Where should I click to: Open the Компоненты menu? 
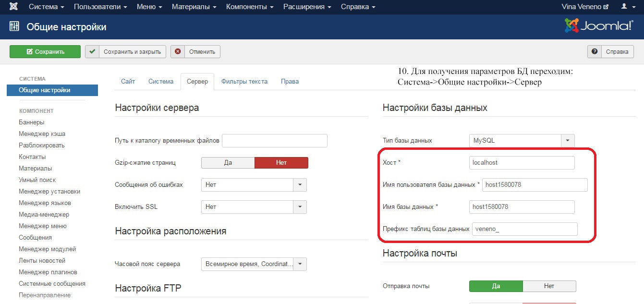pos(250,7)
